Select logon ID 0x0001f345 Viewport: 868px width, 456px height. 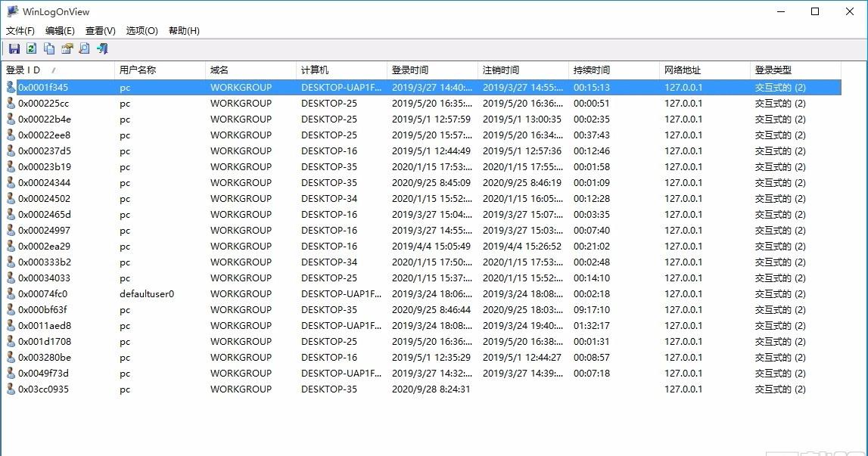(x=43, y=88)
